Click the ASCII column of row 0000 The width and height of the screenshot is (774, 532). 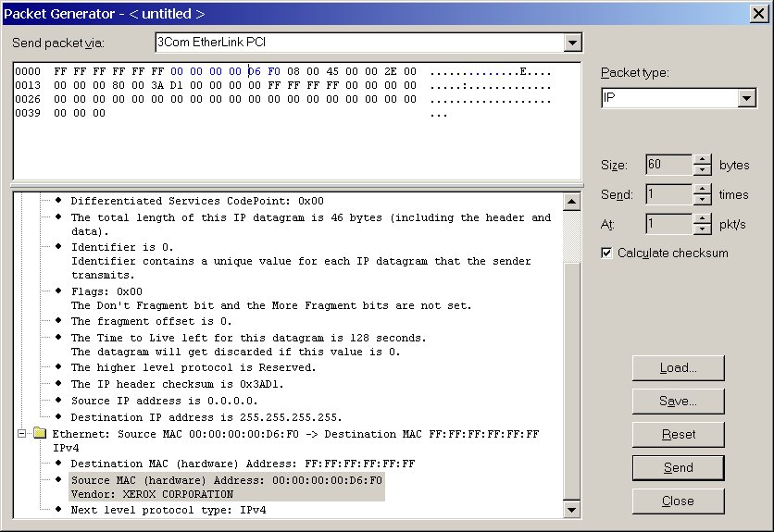490,72
